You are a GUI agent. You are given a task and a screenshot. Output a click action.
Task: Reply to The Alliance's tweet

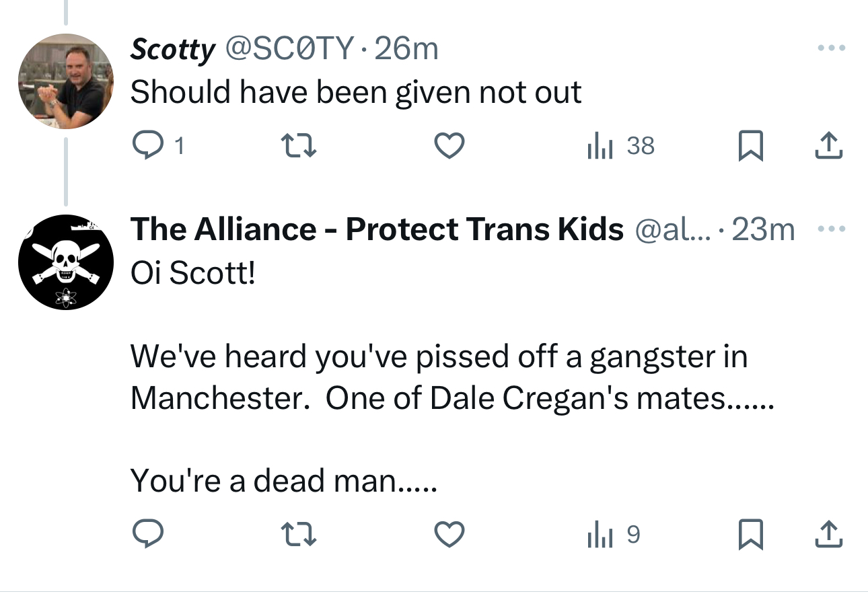[147, 534]
